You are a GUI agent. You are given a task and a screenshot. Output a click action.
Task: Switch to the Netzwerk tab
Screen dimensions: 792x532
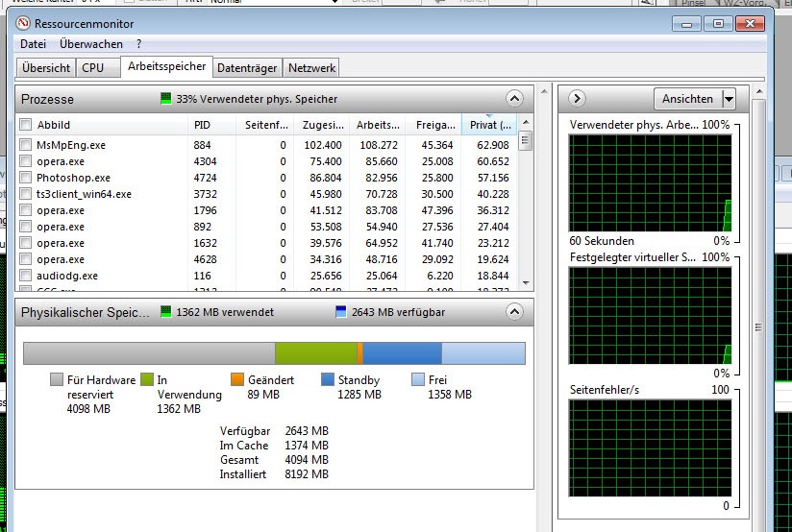[312, 68]
